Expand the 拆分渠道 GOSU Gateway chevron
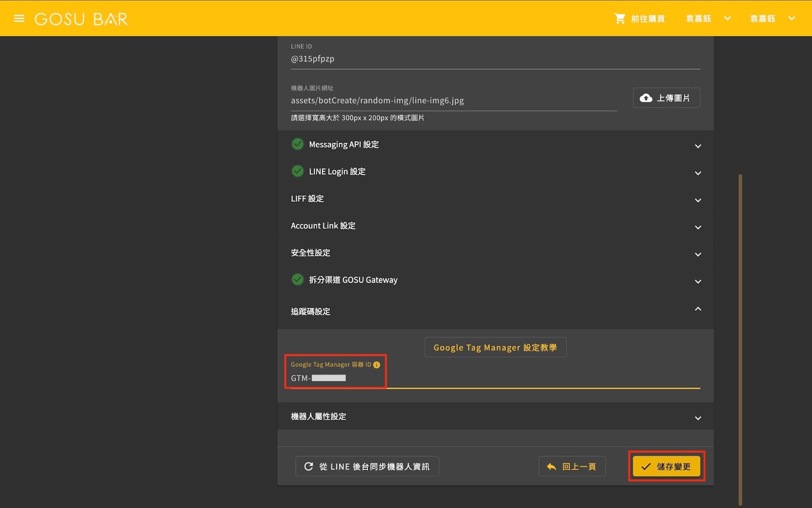The width and height of the screenshot is (812, 508). [x=698, y=281]
